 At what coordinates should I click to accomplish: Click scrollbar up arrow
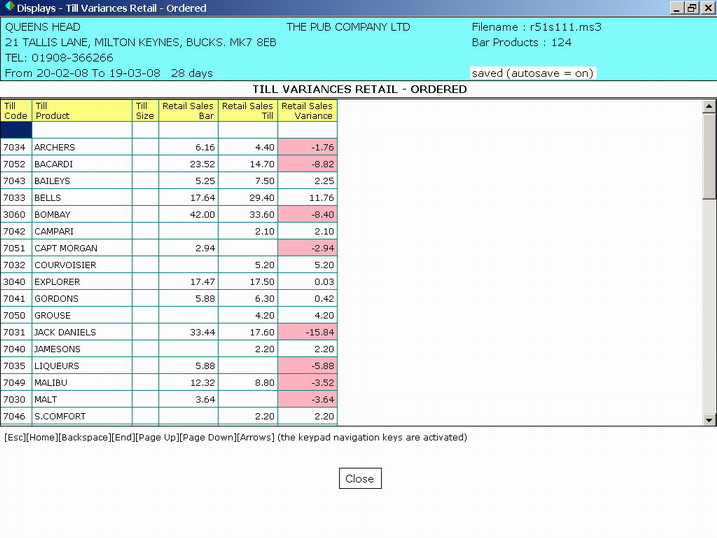pos(709,106)
